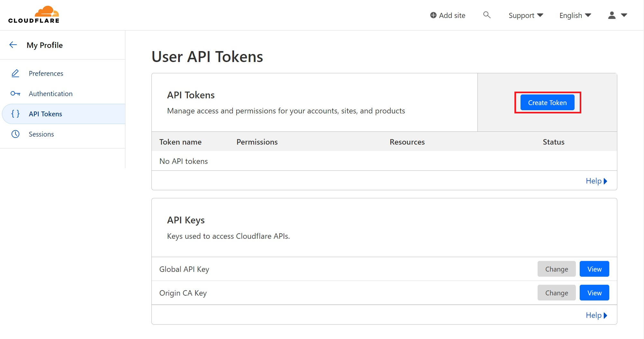Open the search icon in the top bar
The height and width of the screenshot is (339, 644).
pyautogui.click(x=486, y=15)
